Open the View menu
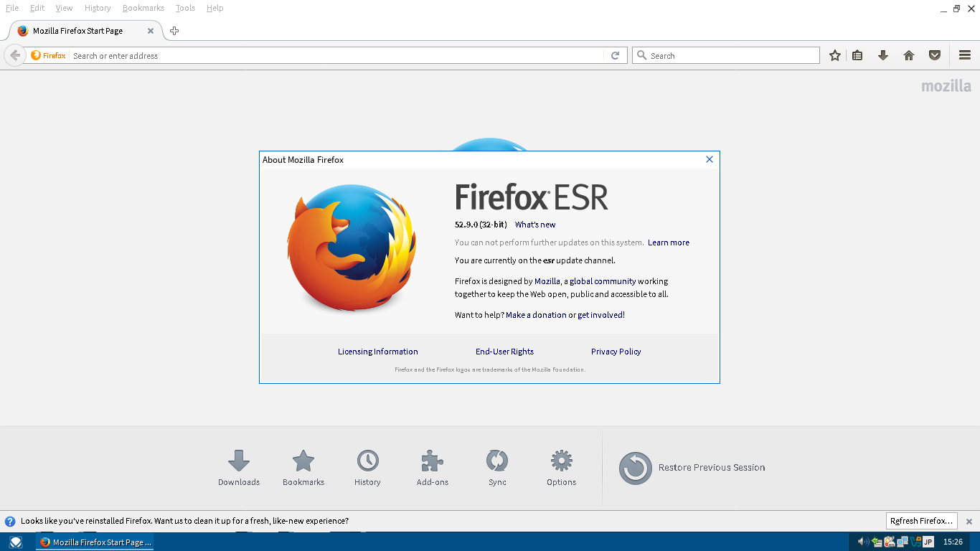 click(65, 8)
